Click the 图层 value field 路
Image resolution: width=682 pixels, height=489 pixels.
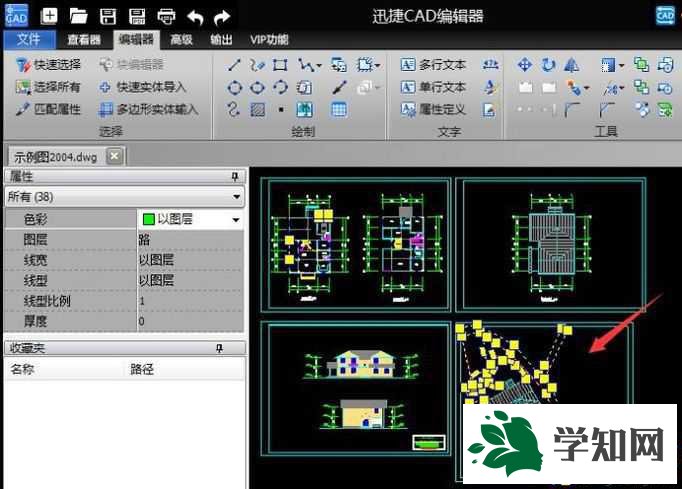tap(190, 239)
